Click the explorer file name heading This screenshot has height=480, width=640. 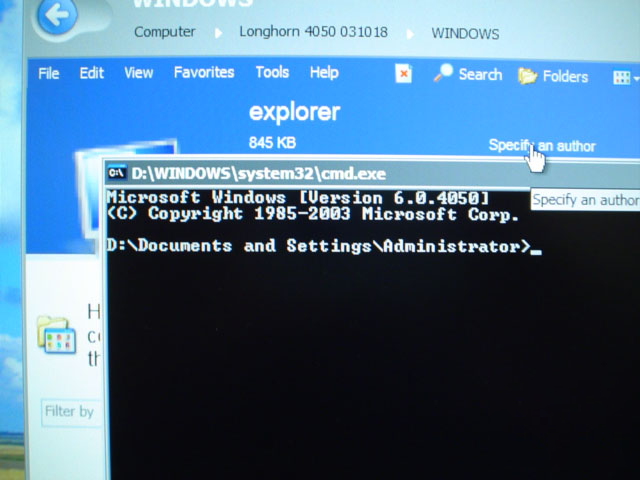(x=294, y=111)
